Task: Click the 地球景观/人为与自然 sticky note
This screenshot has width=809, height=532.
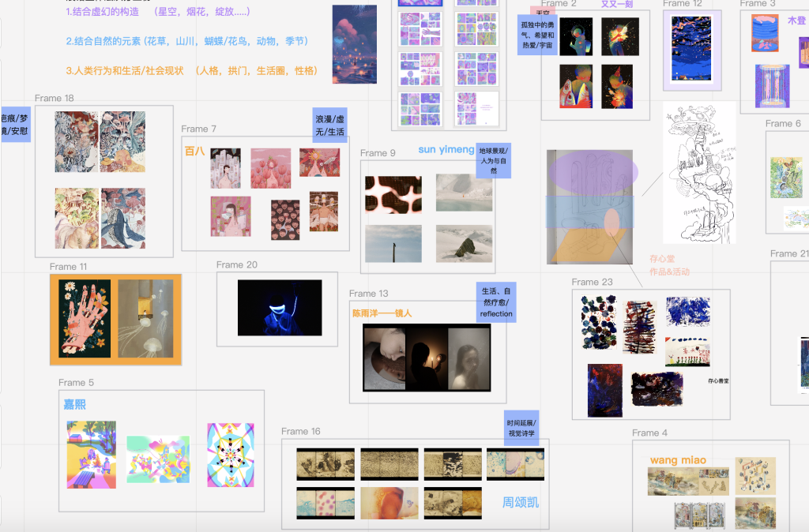Action: point(495,160)
